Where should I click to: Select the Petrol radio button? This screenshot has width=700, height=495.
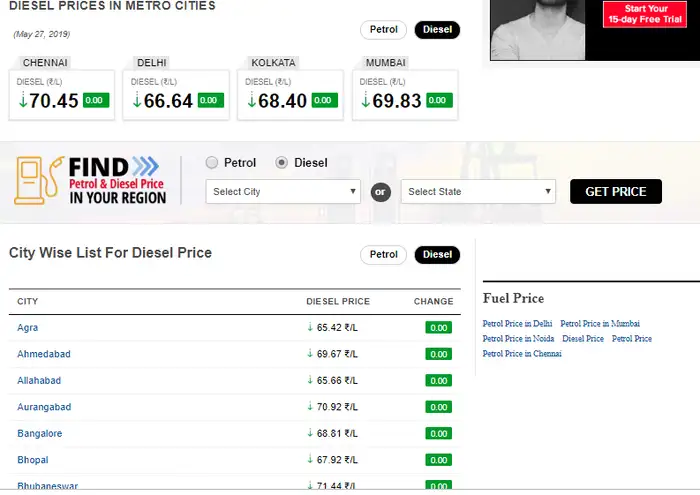(212, 163)
